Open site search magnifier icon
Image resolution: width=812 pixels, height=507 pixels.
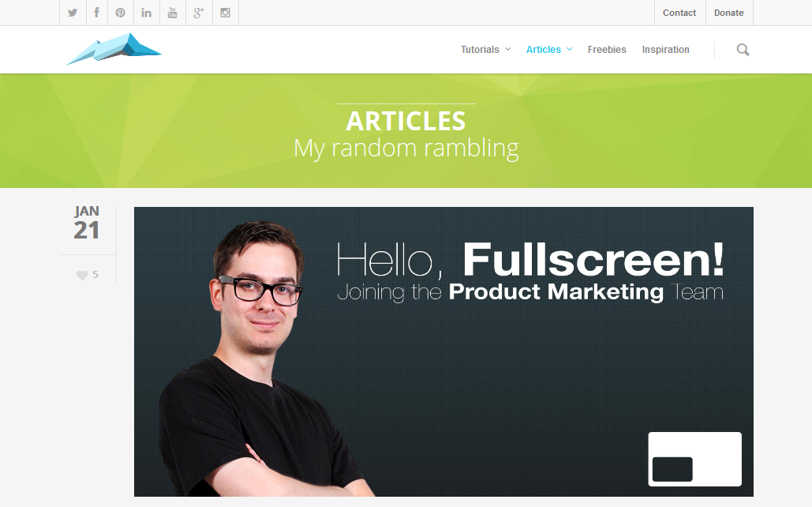coord(743,50)
